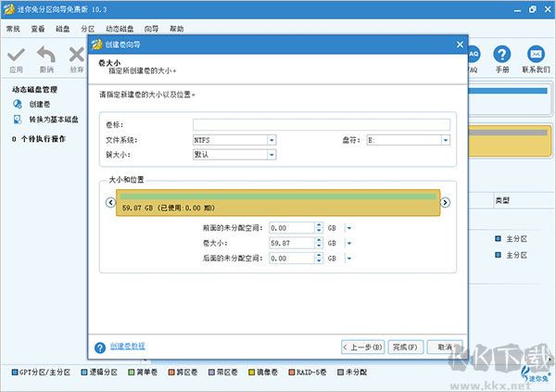Viewport: 556px width, 392px height.
Task: Click the Create Volume (创建卷) sidebar icon
Action: click(x=18, y=104)
